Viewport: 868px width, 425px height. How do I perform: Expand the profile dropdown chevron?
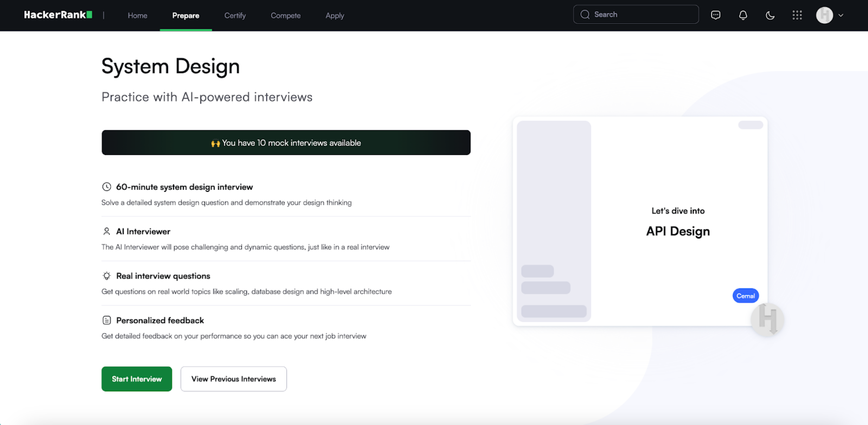841,15
